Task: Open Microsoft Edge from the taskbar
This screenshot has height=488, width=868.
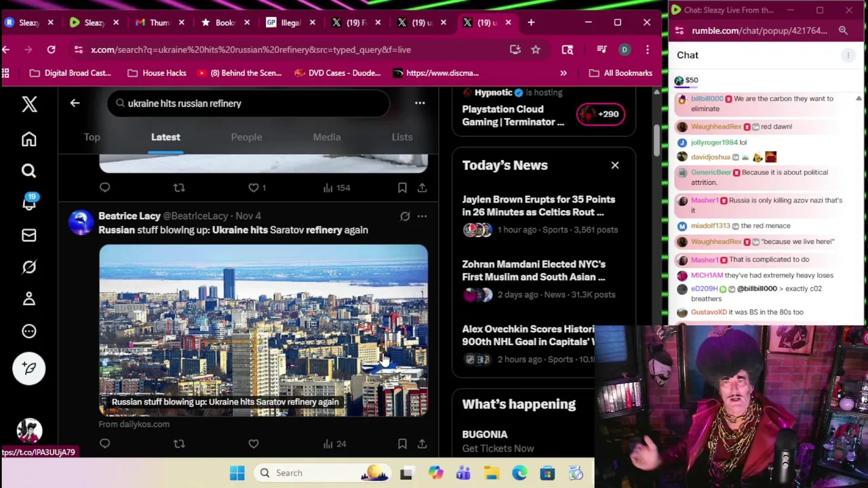Action: click(519, 473)
